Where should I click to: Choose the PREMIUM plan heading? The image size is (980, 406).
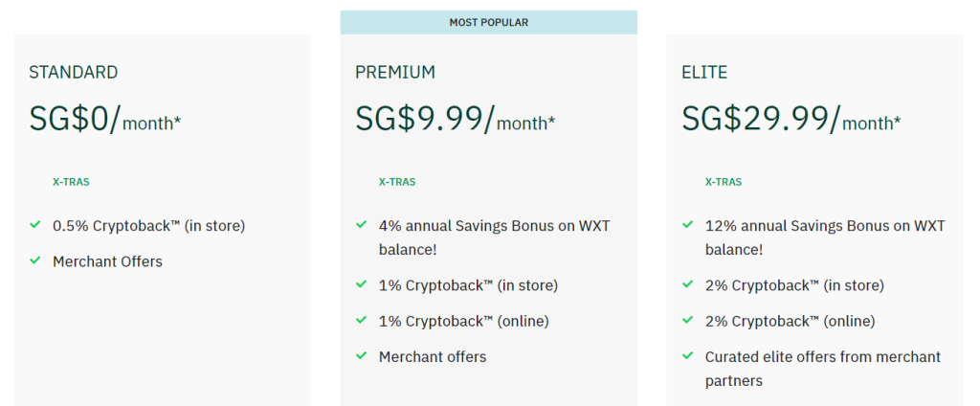[x=395, y=73]
